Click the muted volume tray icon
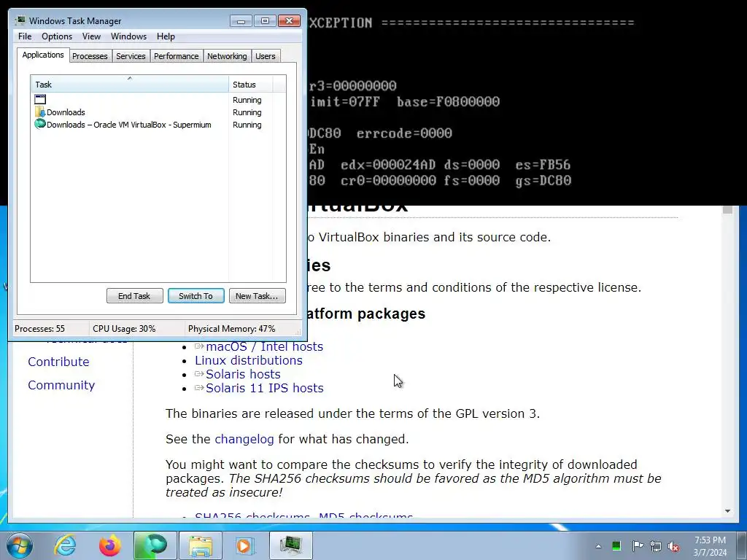 coord(673,546)
